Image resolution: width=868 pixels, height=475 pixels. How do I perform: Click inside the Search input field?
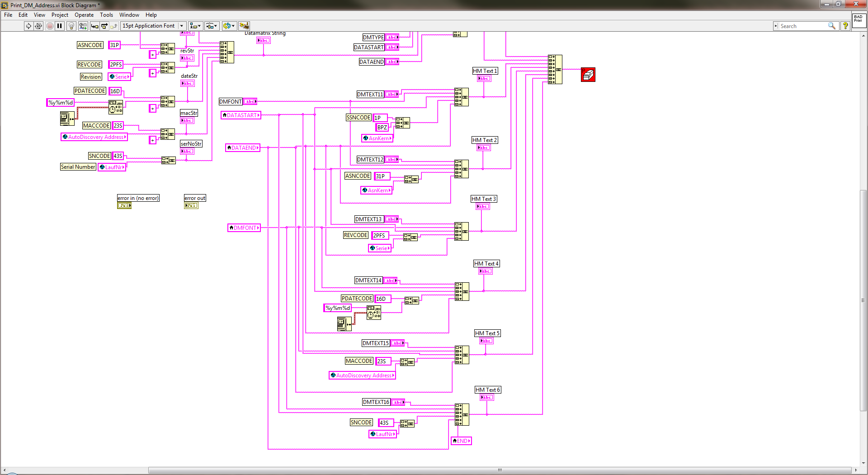(x=805, y=26)
